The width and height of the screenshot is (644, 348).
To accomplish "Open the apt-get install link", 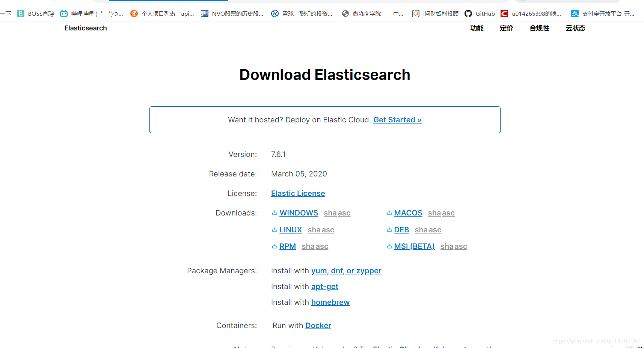I will 325,286.
